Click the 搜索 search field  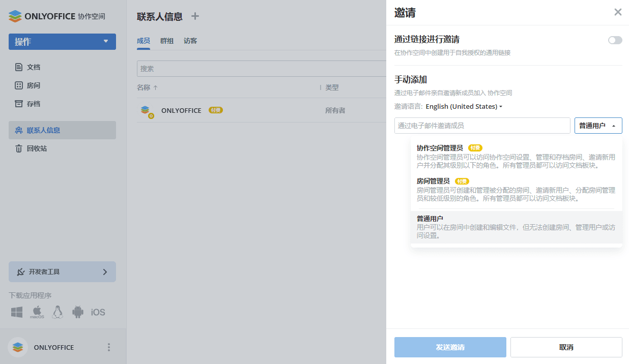[262, 69]
